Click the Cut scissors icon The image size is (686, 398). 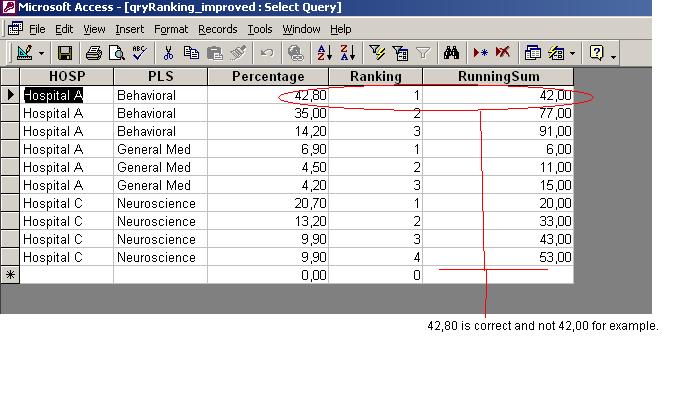pyautogui.click(x=168, y=53)
